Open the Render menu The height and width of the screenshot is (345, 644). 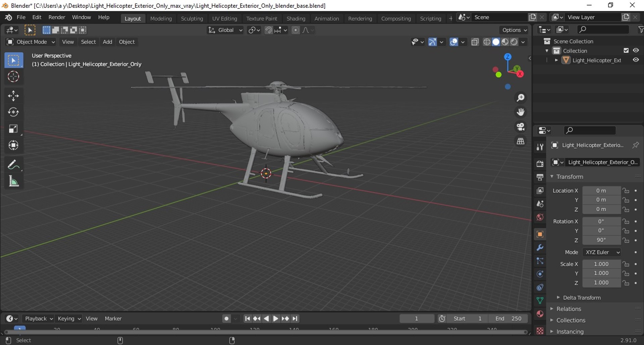pyautogui.click(x=57, y=17)
